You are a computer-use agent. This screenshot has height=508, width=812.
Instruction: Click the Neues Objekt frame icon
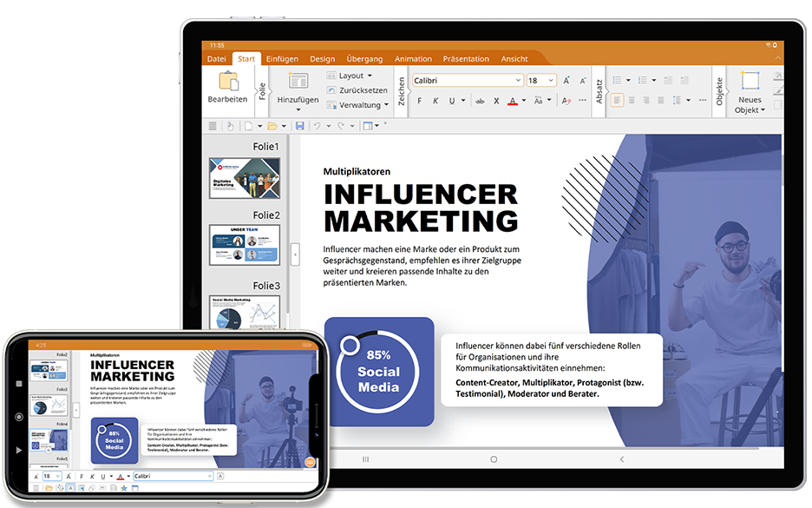click(x=750, y=81)
